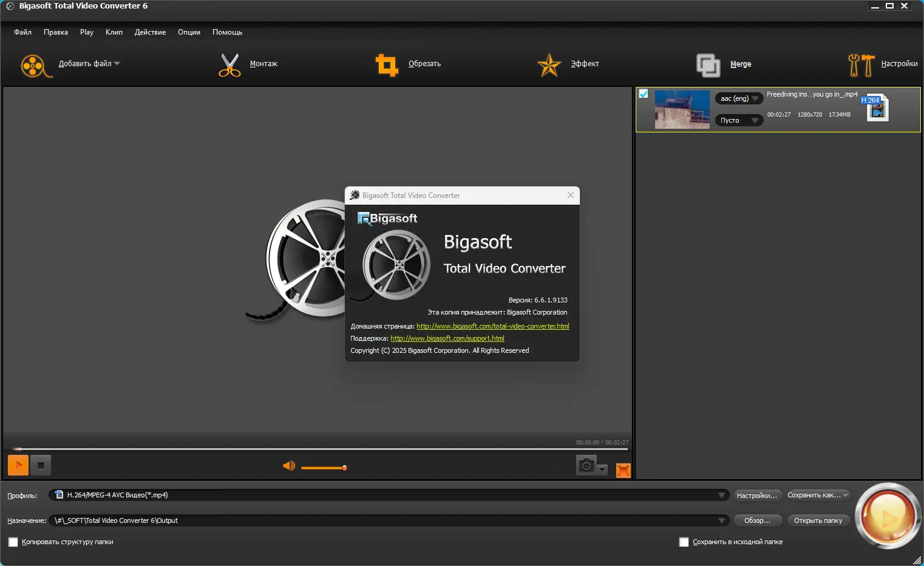The image size is (924, 566).
Task: Click the MP4 profile format icon
Action: coord(59,495)
